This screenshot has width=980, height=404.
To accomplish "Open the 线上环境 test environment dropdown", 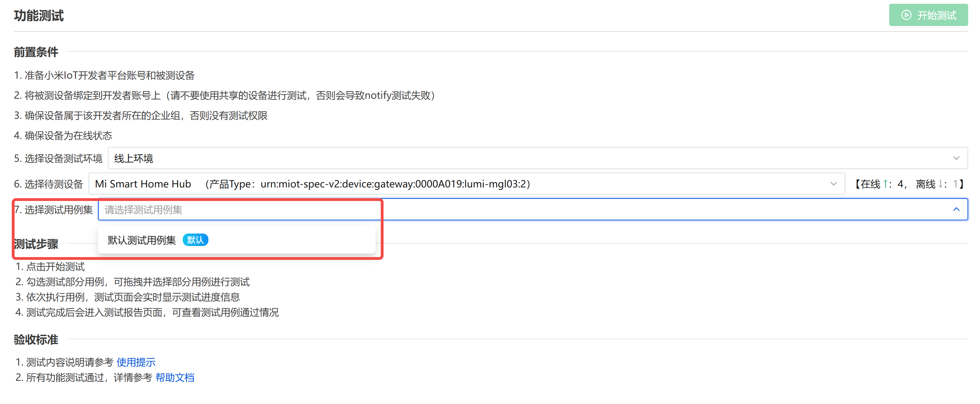I will [x=538, y=158].
